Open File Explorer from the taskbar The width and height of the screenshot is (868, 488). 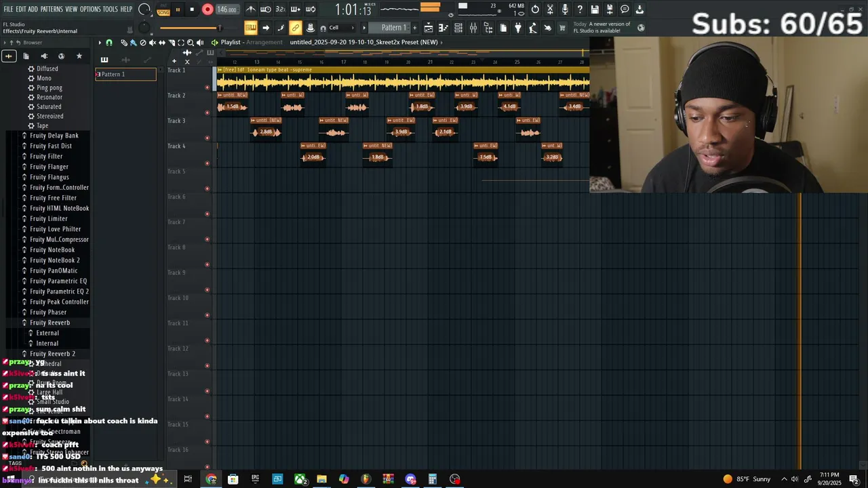click(x=321, y=479)
